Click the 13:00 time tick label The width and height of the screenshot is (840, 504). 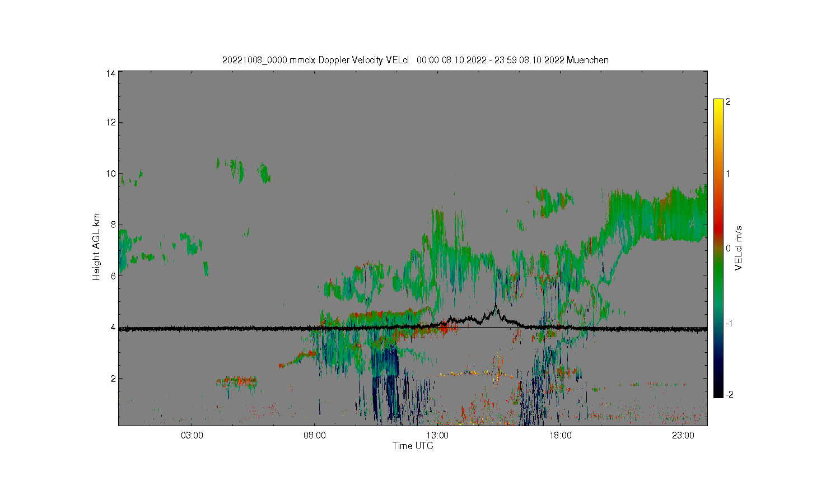click(437, 436)
